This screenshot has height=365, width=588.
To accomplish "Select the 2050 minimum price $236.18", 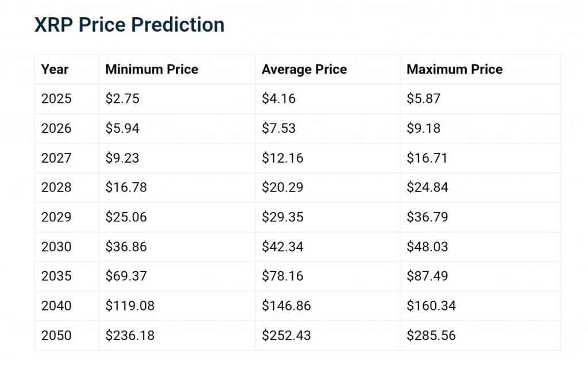I will click(x=130, y=336).
